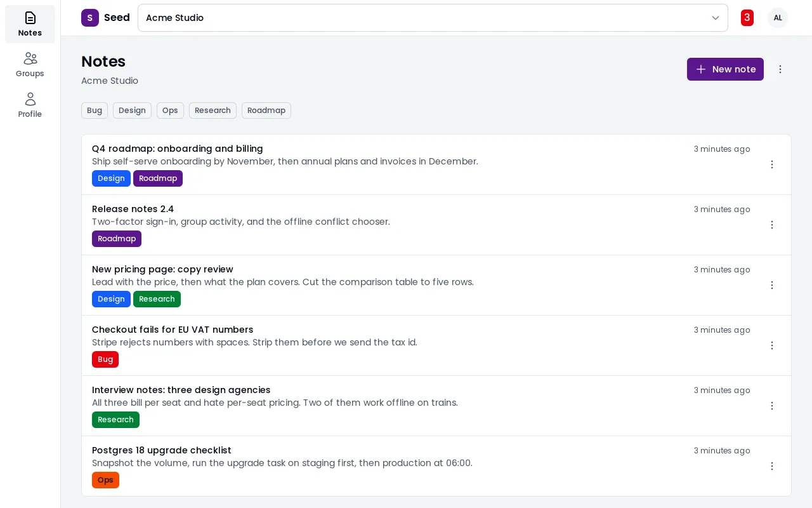Filter notes by the Research tag
The width and height of the screenshot is (812, 508).
pos(213,110)
